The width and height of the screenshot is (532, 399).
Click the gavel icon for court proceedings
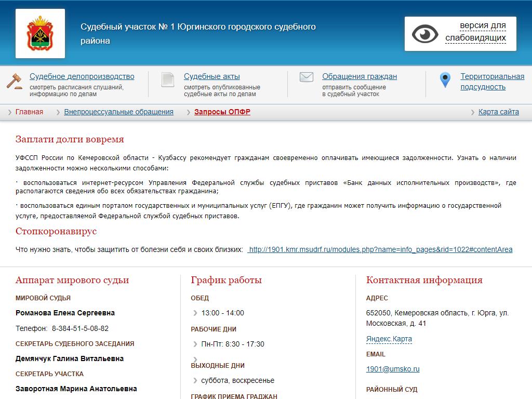click(x=14, y=81)
